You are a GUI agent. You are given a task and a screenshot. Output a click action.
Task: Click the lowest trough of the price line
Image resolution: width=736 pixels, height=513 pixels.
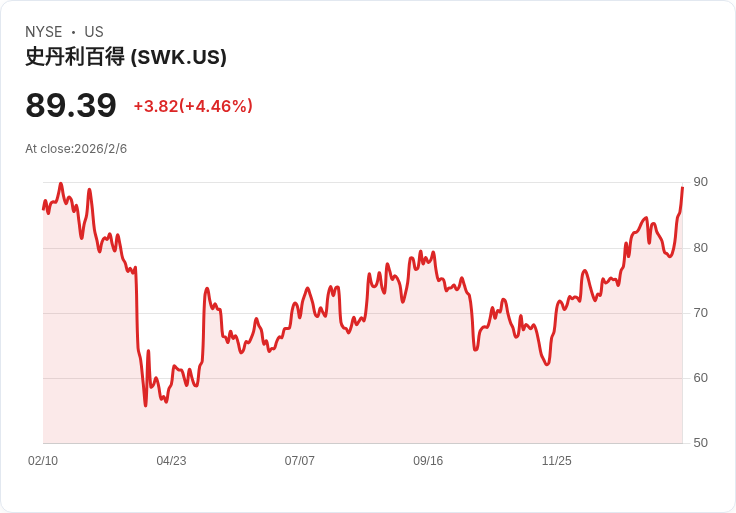[x=145, y=405]
